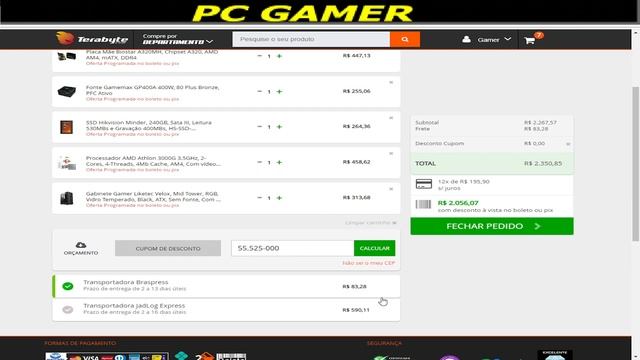Remove Gabinete Gamer Liketec from cart
The height and width of the screenshot is (360, 640).
(x=391, y=189)
